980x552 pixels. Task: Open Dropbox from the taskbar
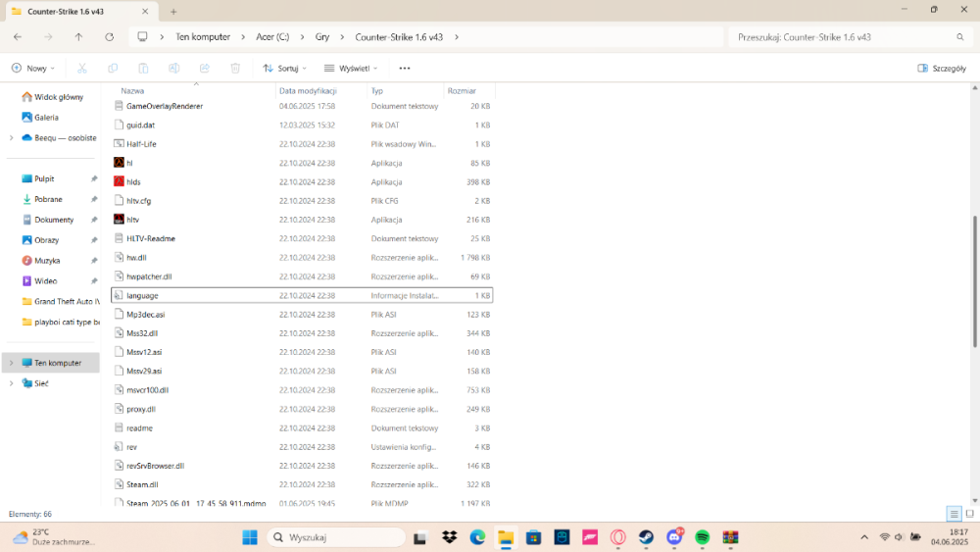point(450,537)
